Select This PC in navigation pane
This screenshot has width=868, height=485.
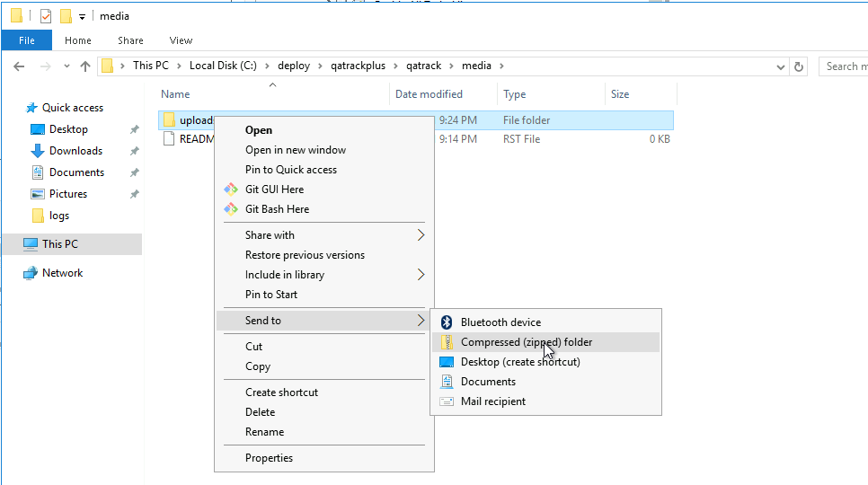pyautogui.click(x=72, y=244)
